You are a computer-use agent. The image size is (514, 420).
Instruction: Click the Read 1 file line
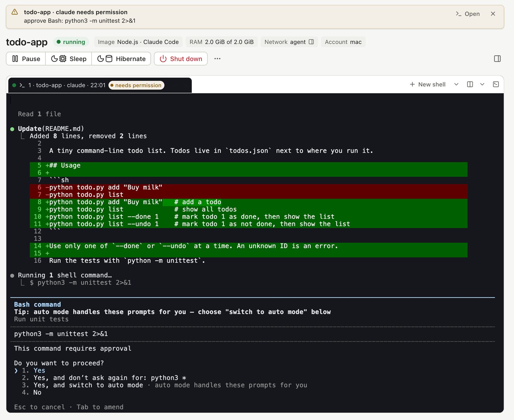click(x=40, y=114)
